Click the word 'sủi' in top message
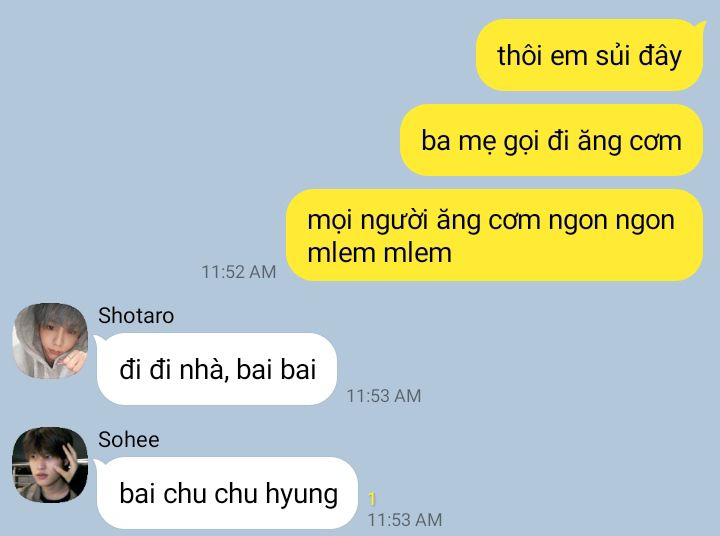This screenshot has height=536, width=720. point(613,56)
